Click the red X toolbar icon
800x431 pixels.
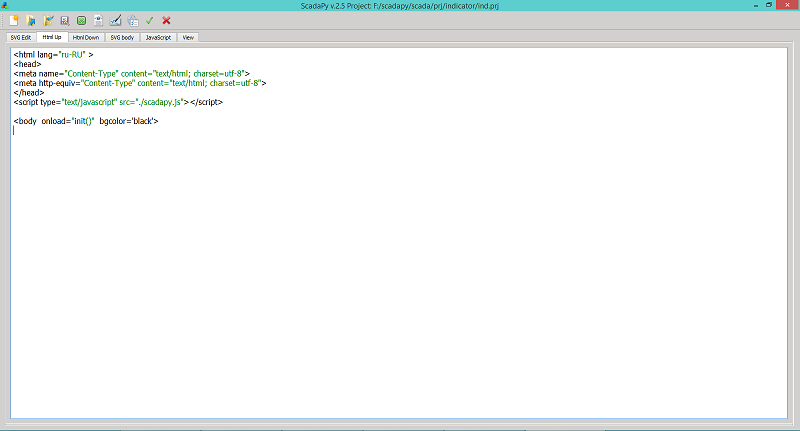[x=166, y=20]
